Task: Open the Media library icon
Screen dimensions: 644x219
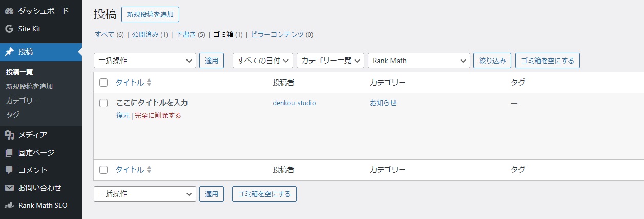Action: pyautogui.click(x=9, y=135)
